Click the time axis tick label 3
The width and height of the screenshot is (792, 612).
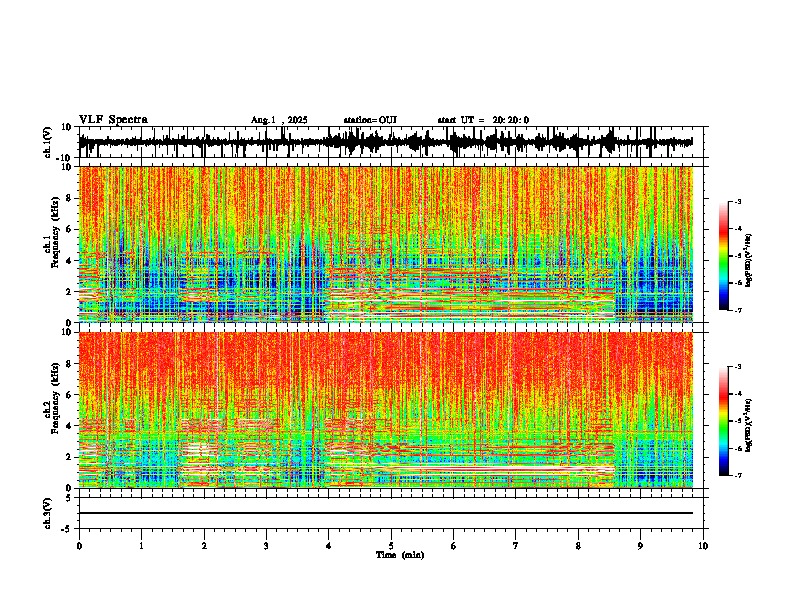tap(266, 546)
